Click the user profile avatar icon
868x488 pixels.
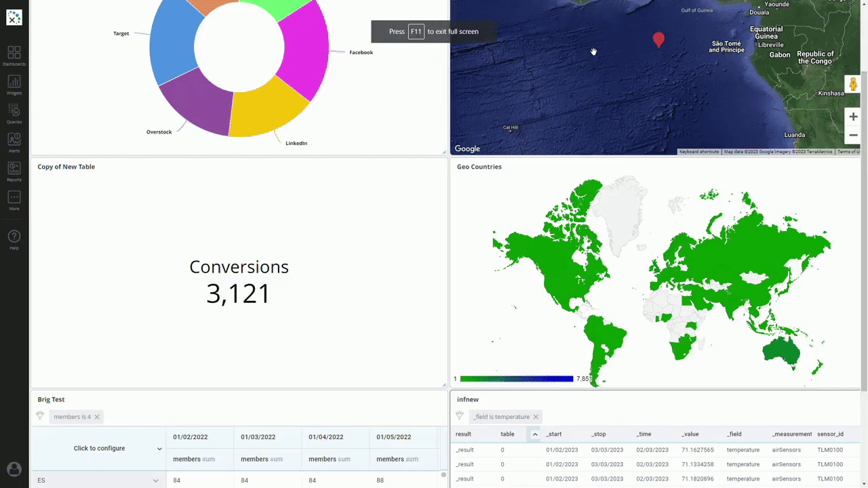tap(14, 469)
